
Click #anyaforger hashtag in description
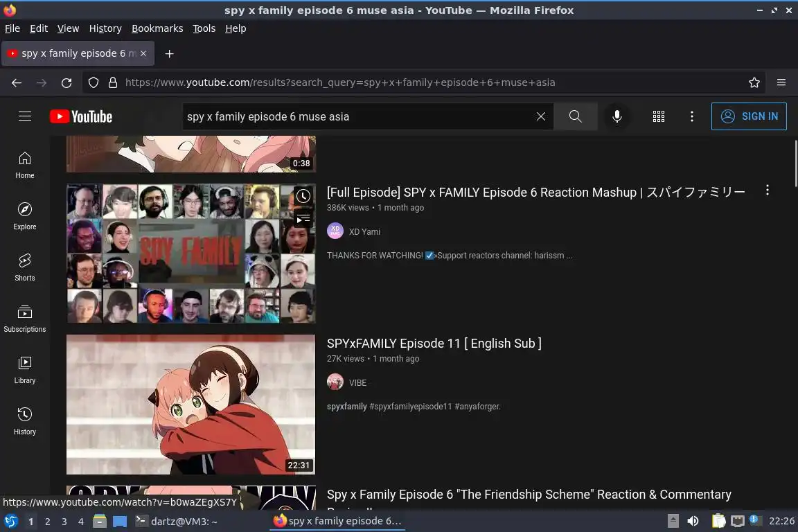click(477, 406)
